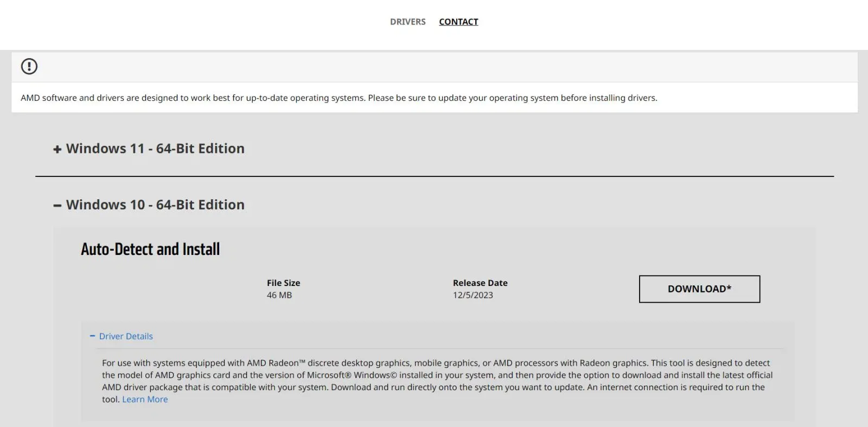Click the DOWNLOAD* button
This screenshot has width=868, height=427.
699,289
